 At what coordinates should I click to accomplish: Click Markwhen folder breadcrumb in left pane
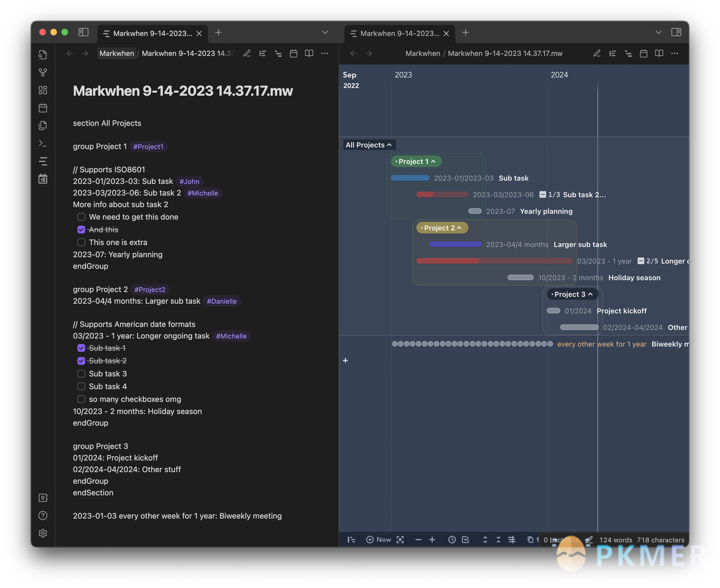point(117,53)
